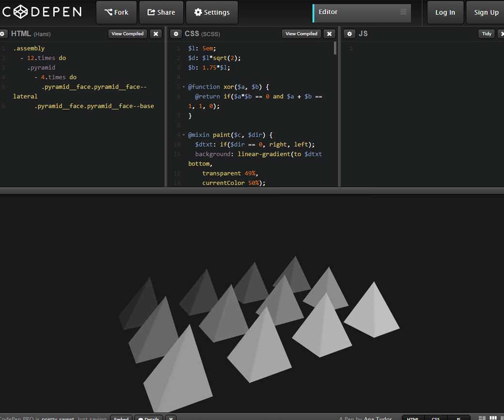Open the JS panel settings gear

tap(349, 34)
